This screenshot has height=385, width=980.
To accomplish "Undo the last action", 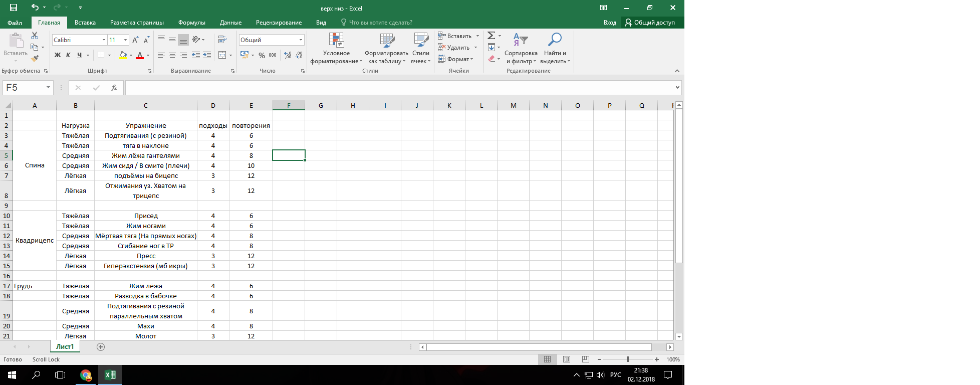I will tap(35, 8).
